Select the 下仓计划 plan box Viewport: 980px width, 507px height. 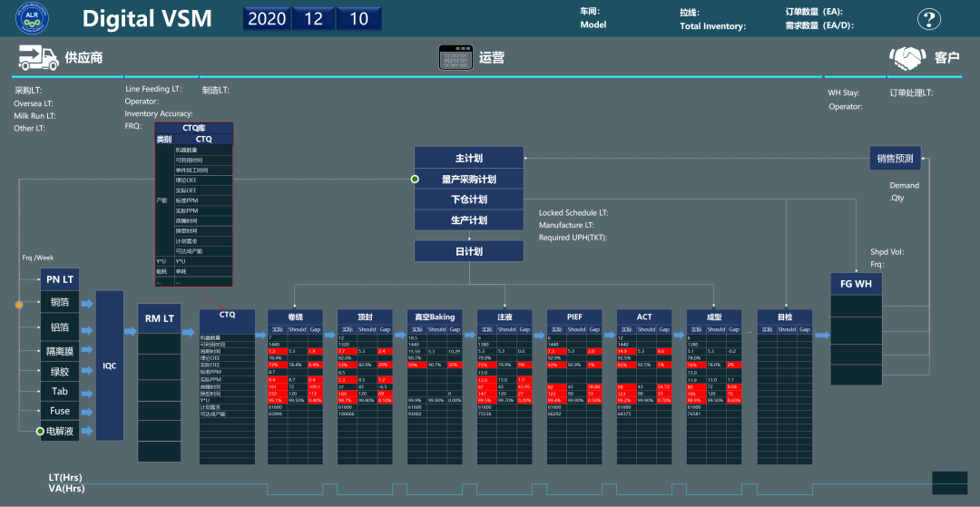pos(469,200)
